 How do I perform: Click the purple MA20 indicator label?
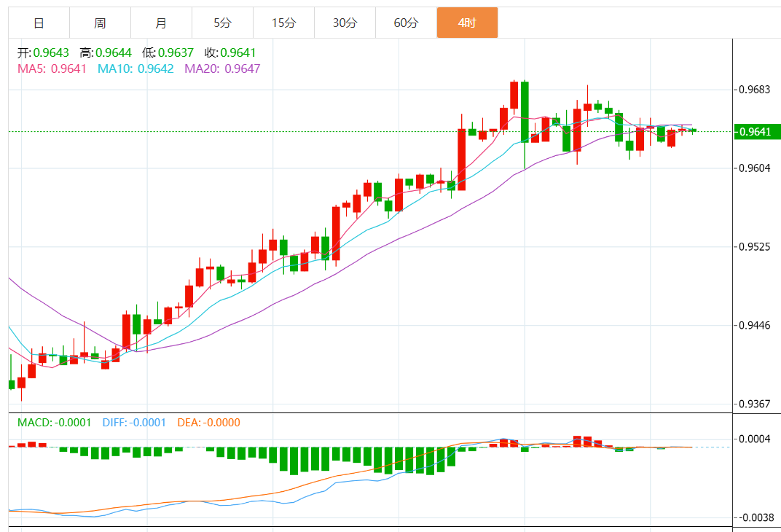tap(222, 69)
